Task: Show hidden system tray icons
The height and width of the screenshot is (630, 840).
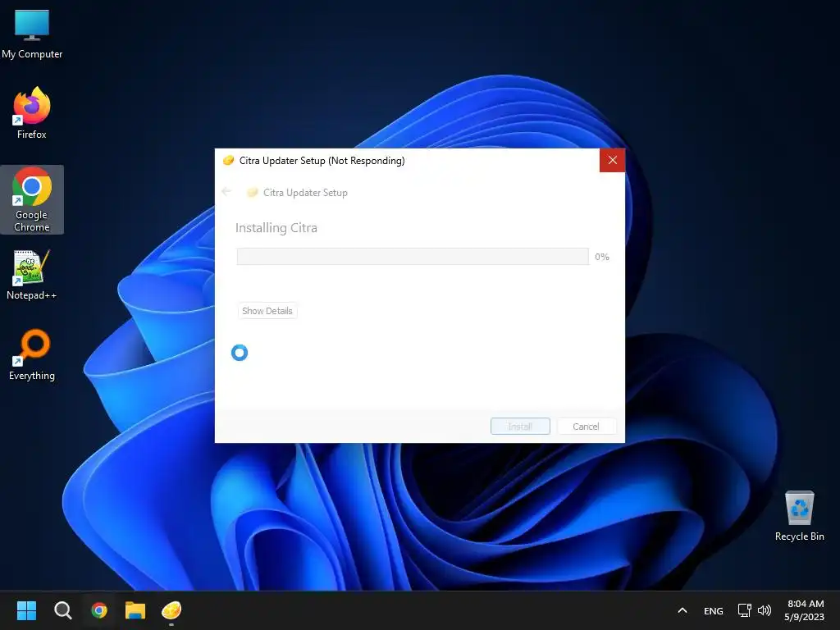Action: pyautogui.click(x=682, y=610)
